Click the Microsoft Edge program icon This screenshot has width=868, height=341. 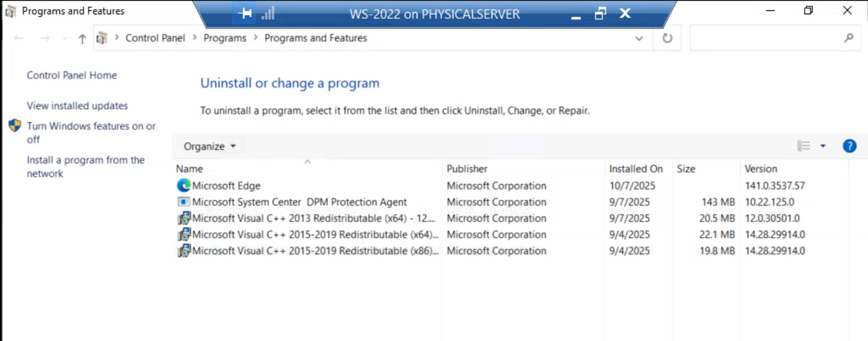183,186
